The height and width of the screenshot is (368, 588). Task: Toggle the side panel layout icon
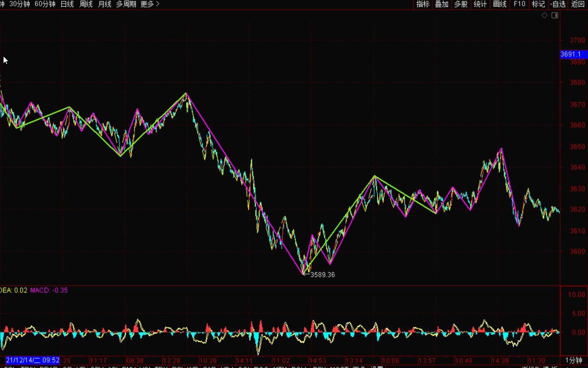555,15
